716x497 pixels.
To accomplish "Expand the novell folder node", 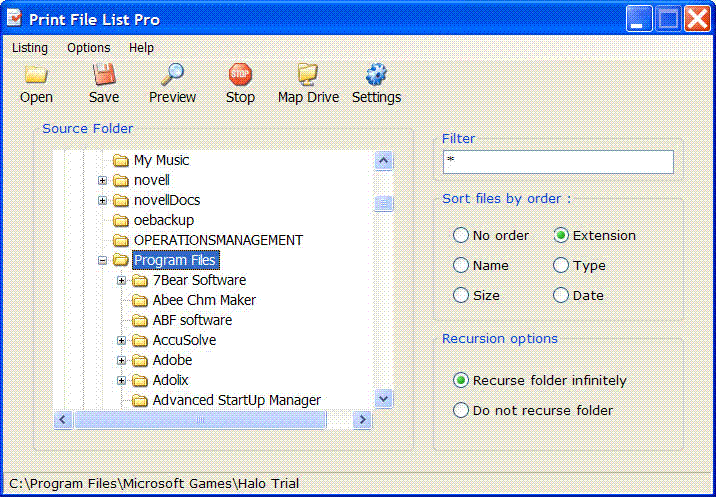I will (102, 180).
